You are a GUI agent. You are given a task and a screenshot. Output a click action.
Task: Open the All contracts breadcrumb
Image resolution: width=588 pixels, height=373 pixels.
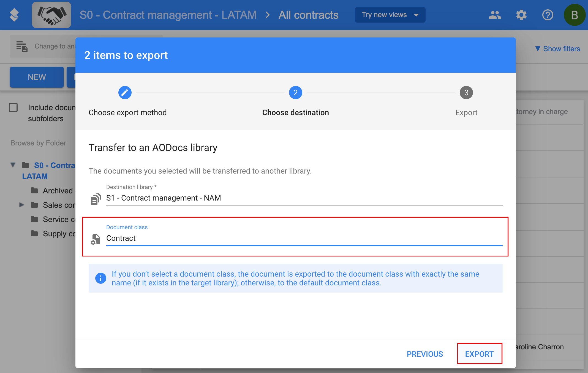[x=308, y=15]
